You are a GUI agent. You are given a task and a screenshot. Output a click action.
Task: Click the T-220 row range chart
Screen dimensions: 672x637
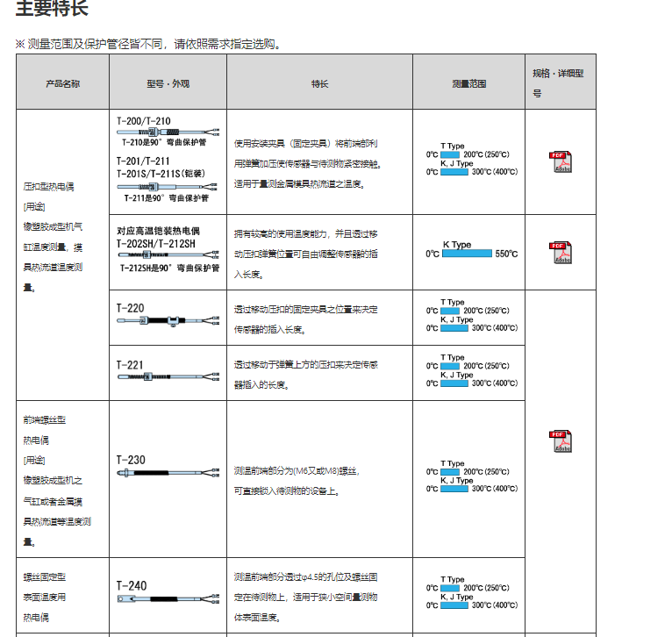471,315
